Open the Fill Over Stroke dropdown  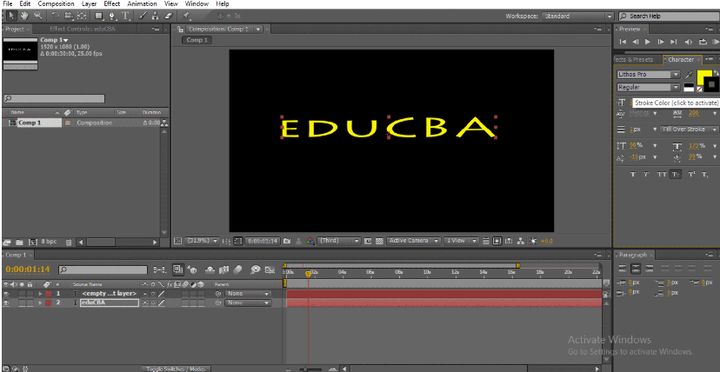coord(688,130)
